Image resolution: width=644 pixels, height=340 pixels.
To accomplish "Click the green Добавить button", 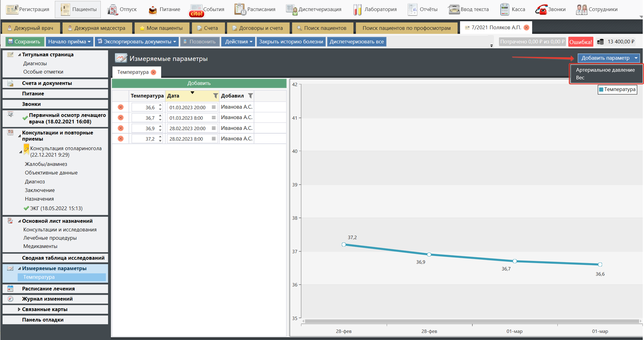I will pos(199,83).
